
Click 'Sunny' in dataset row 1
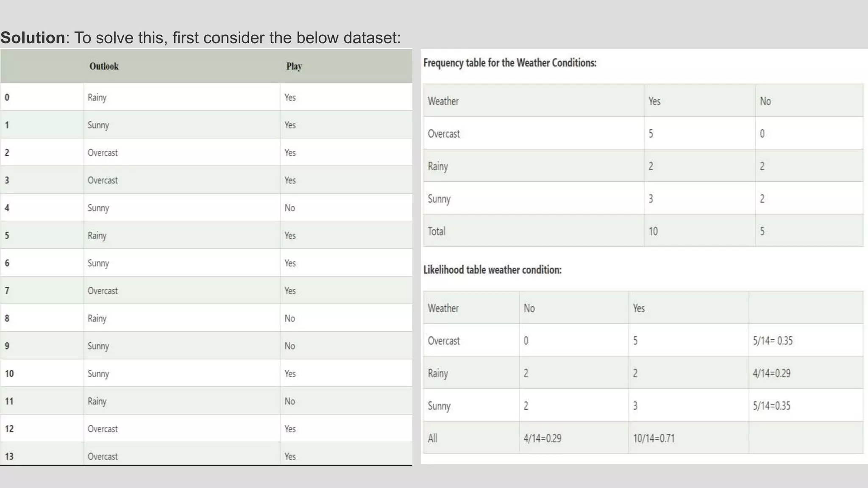click(98, 125)
